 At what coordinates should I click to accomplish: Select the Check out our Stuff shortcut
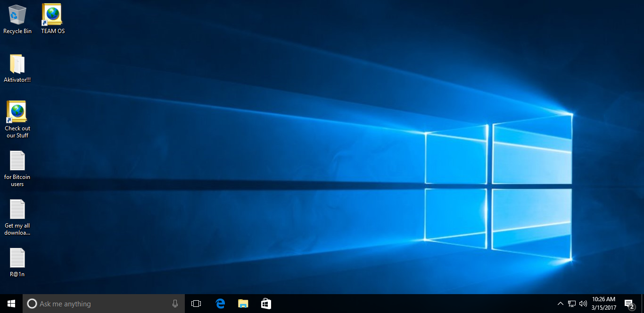click(x=17, y=119)
